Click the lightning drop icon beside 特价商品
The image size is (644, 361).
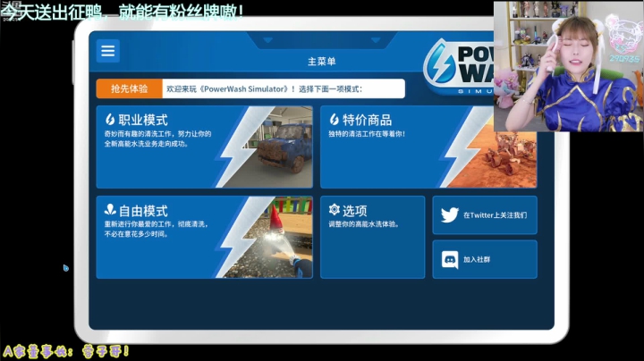pos(335,120)
